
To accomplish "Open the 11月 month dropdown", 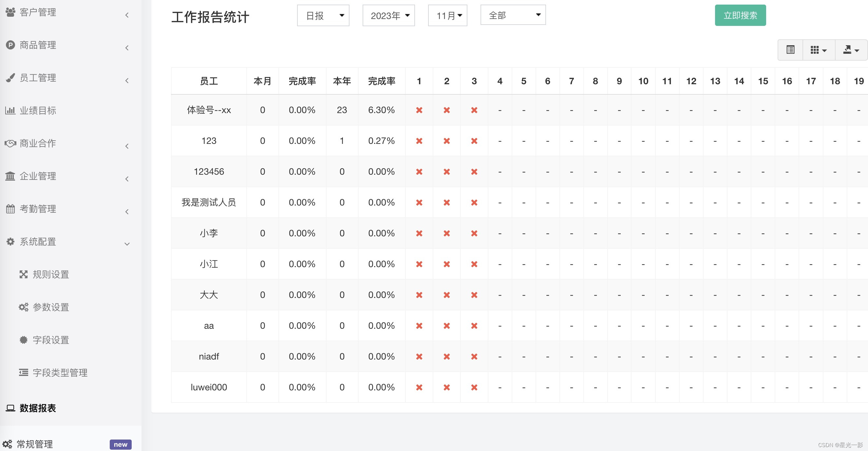I will coord(447,15).
